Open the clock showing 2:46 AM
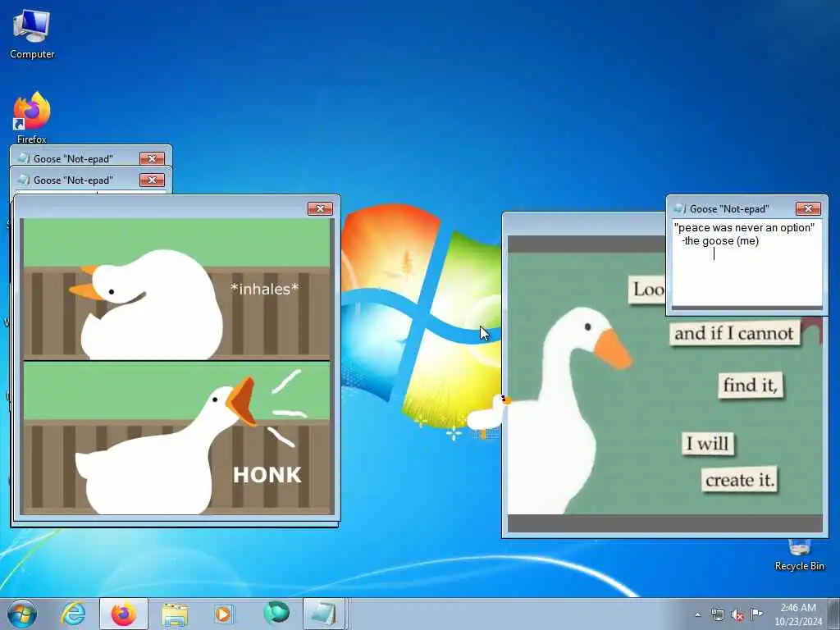This screenshot has width=840, height=630. tap(797, 614)
